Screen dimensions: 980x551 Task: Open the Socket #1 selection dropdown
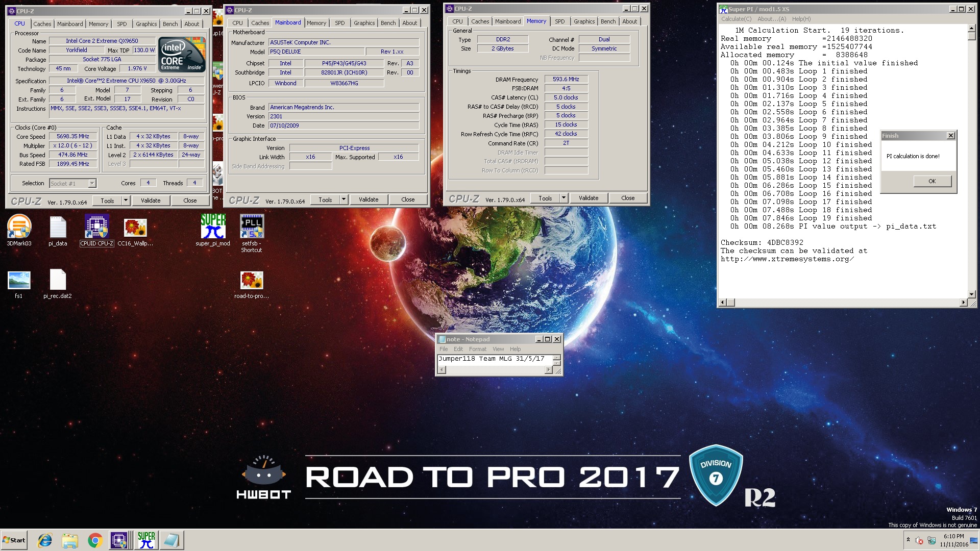(x=72, y=183)
